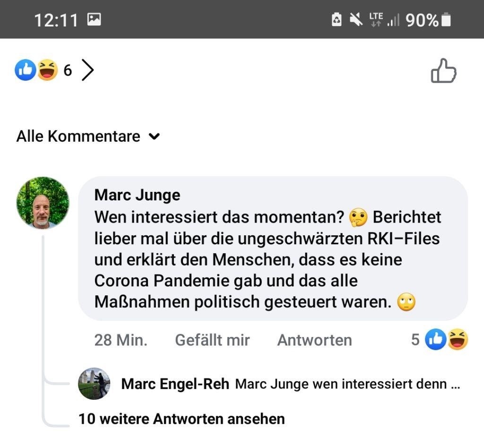
Task: Show 10 weitere Antworten ansehen
Action: pos(181,419)
